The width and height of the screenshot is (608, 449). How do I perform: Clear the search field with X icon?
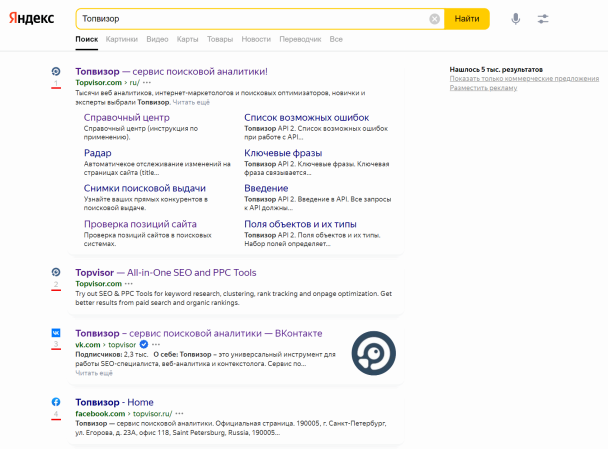click(x=434, y=19)
